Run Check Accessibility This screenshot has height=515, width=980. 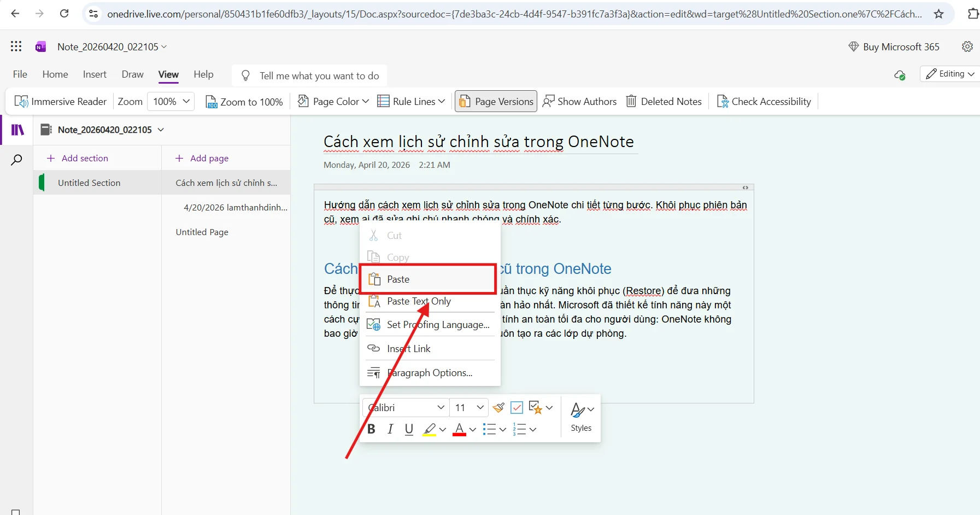[764, 101]
